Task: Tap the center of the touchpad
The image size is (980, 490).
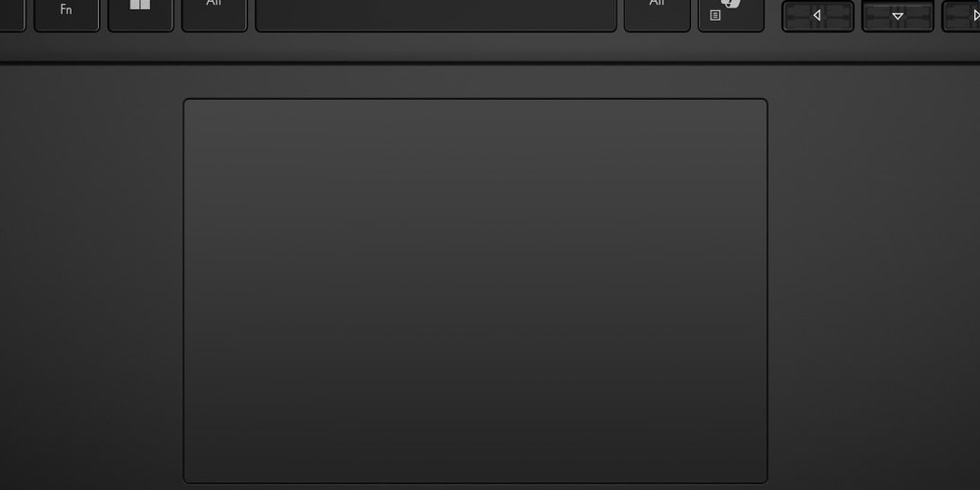Action: click(475, 291)
